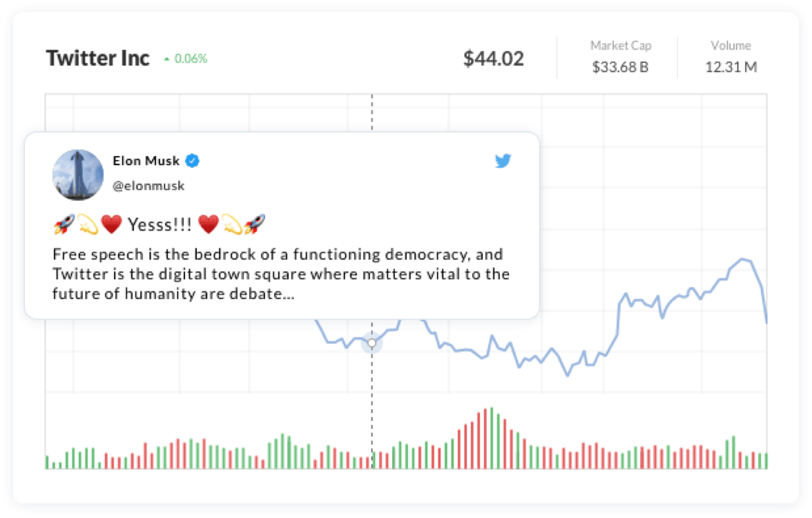Select the Twitter Inc stock title
The width and height of the screenshot is (812, 518).
97,59
